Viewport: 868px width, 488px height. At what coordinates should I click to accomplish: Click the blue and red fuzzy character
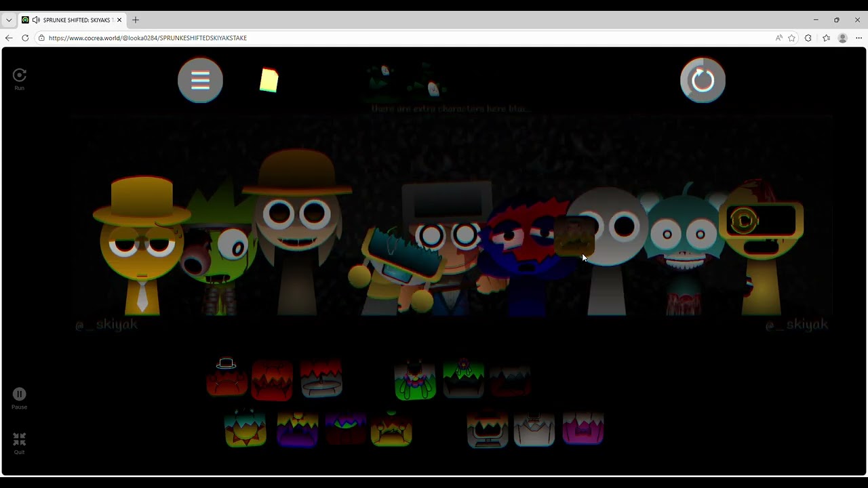pyautogui.click(x=526, y=258)
